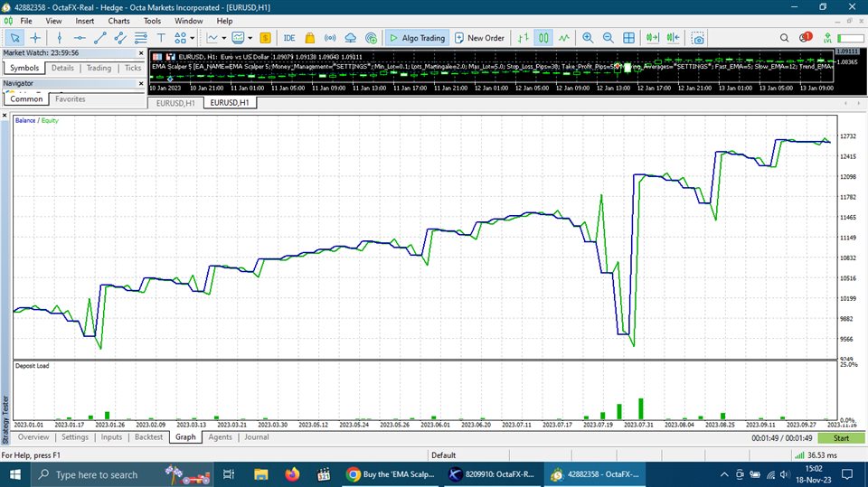Screen dimensions: 868x487
Task: Open the search magnifier in toolbar
Action: pyautogui.click(x=785, y=38)
